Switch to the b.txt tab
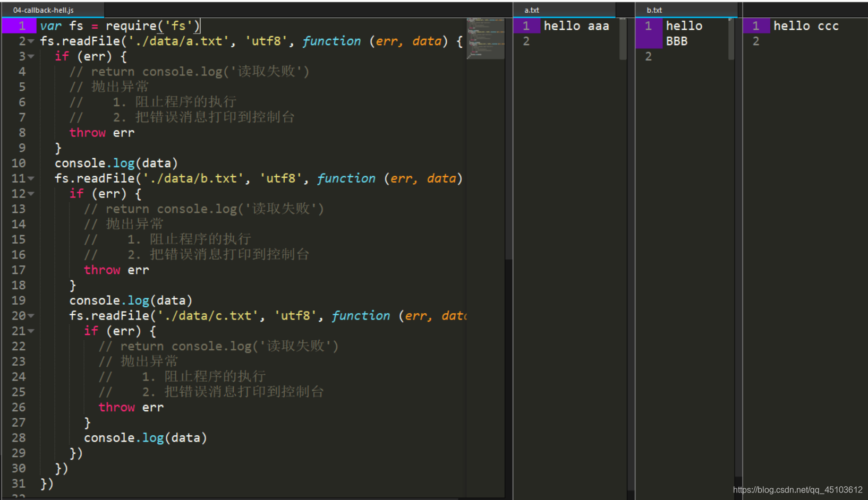 click(x=685, y=10)
